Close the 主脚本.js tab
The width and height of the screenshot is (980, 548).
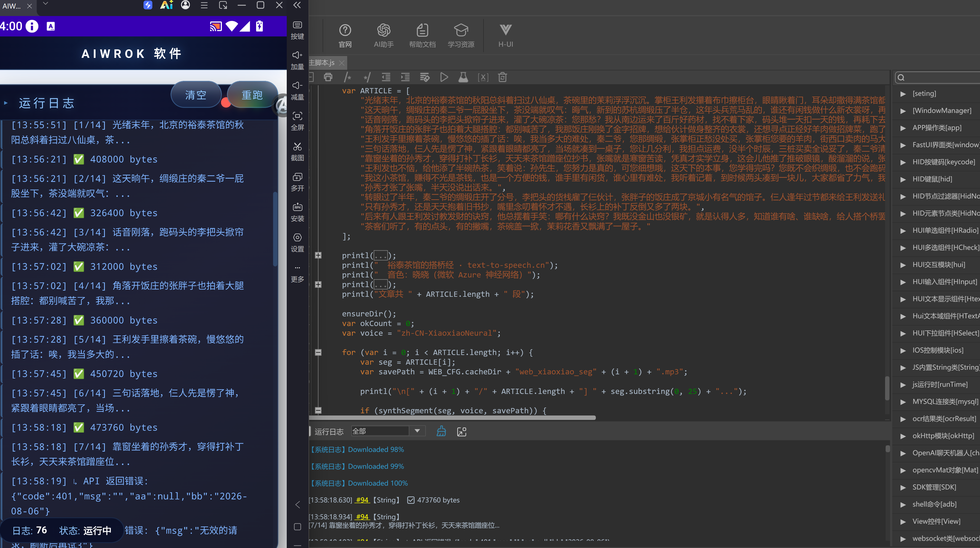click(x=342, y=63)
